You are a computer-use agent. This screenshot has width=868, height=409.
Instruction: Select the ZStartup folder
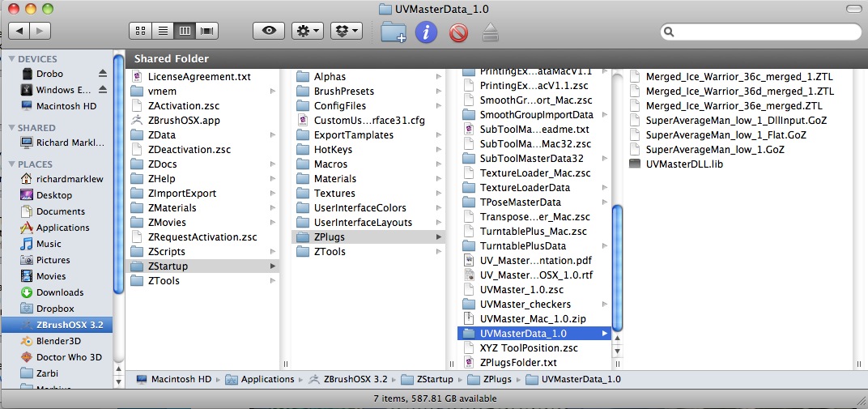(202, 266)
